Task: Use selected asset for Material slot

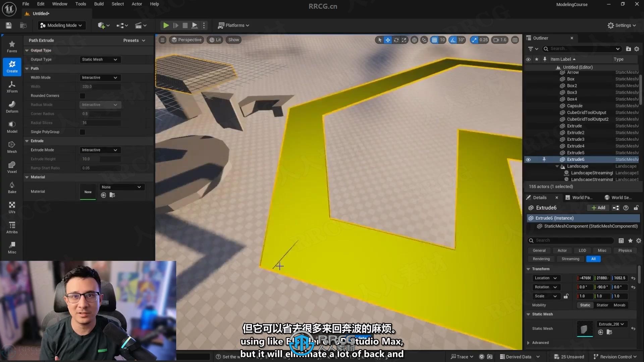Action: (x=104, y=195)
